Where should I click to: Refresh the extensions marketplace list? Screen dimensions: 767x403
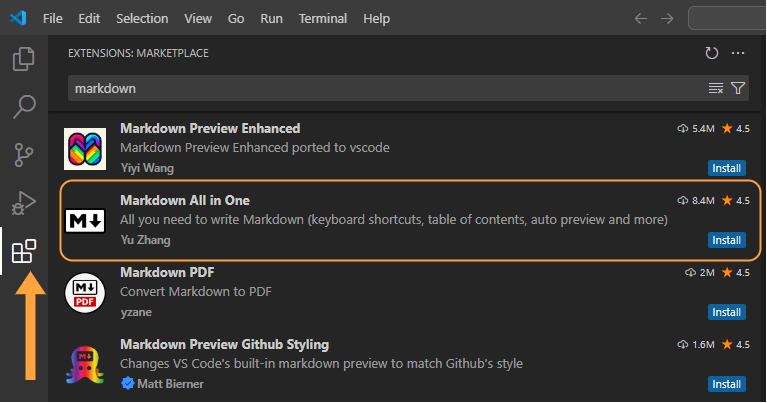[x=712, y=53]
